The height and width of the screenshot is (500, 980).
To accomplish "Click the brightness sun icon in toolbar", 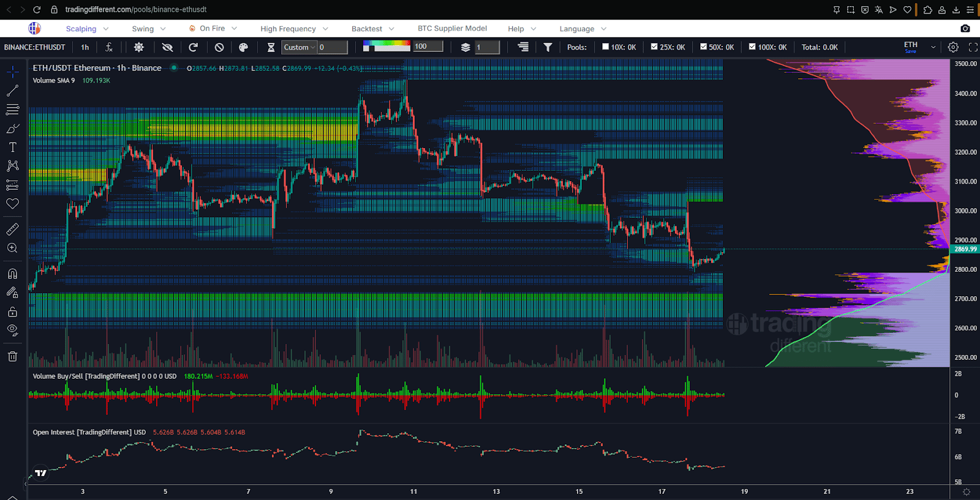I will tap(139, 47).
